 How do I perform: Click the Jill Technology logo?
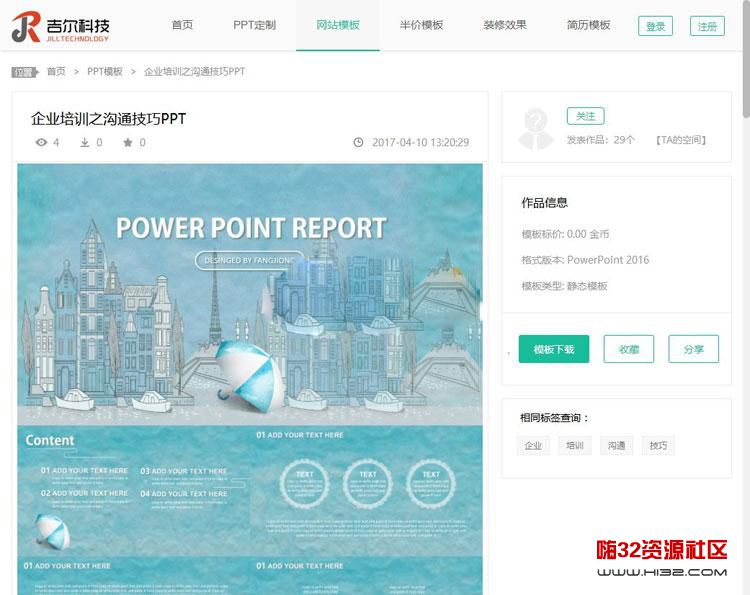(x=60, y=27)
